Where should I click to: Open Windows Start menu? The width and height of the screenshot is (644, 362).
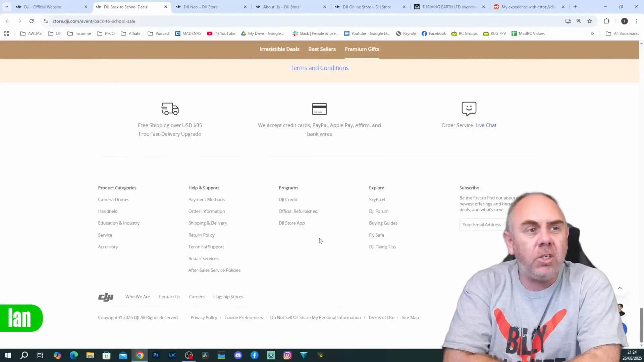8,355
